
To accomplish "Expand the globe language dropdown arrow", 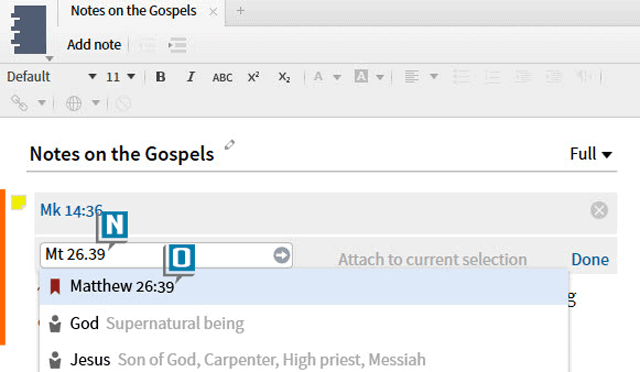I will 96,102.
